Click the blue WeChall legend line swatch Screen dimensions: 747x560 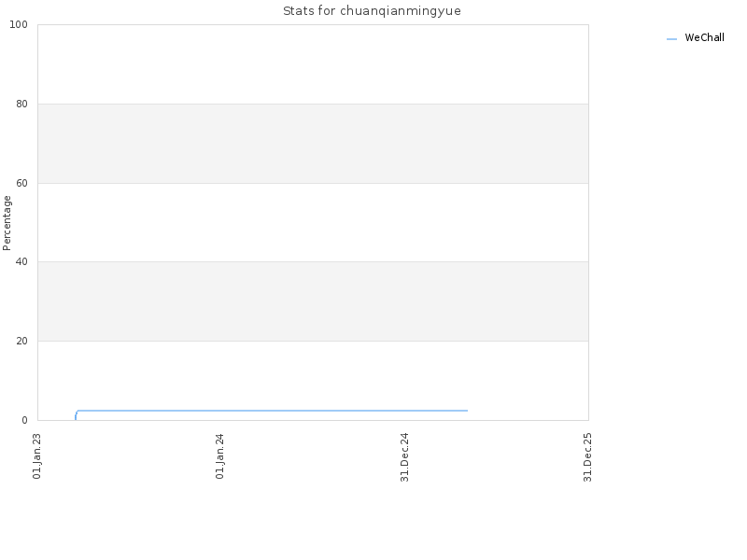coord(671,39)
